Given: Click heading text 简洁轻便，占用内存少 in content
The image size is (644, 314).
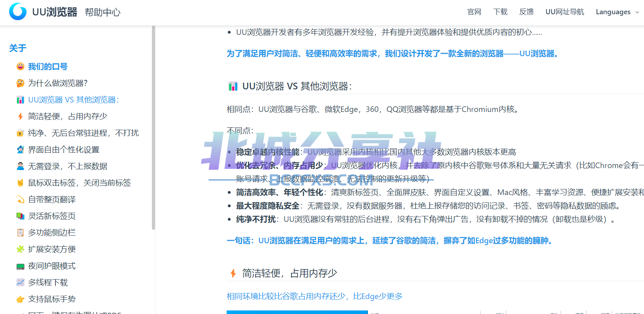Looking at the screenshot, I should 290,273.
